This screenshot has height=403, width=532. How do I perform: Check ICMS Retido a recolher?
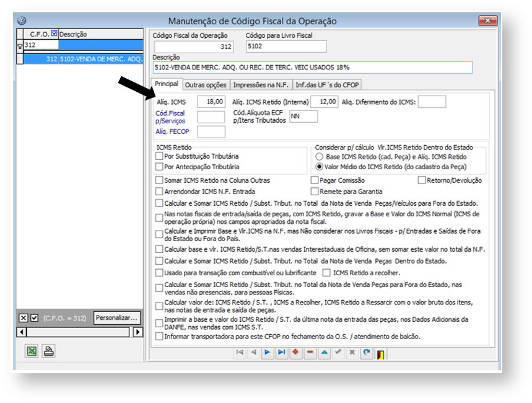pyautogui.click(x=326, y=273)
